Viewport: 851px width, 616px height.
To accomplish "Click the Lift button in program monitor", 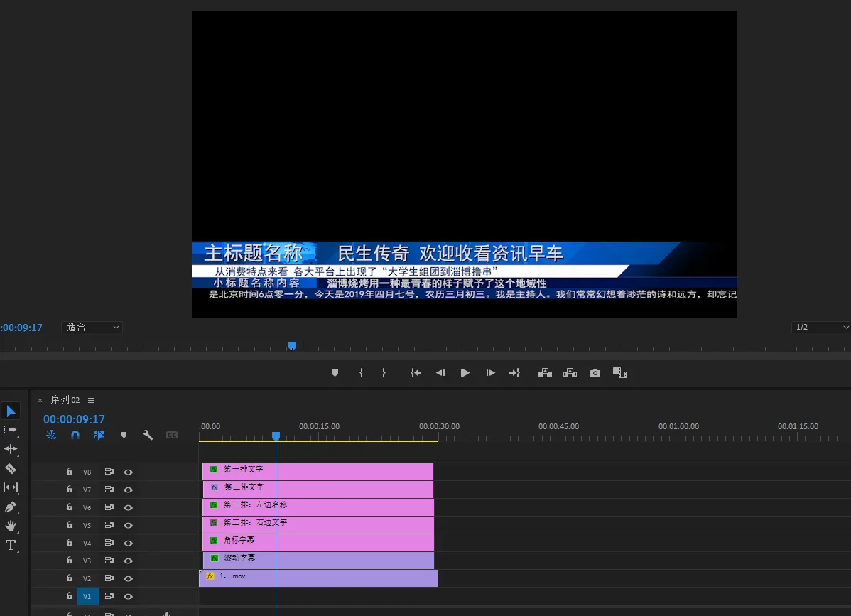I will click(x=545, y=373).
